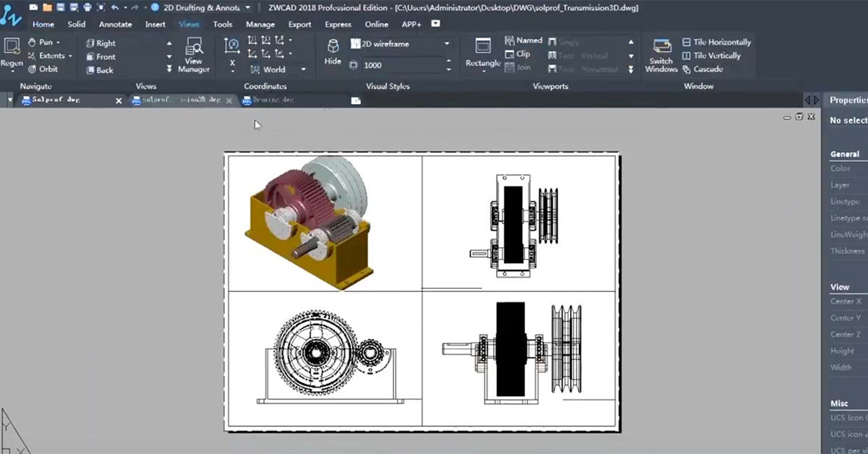
Task: Expand the Extents zoom options arrow
Action: pos(71,56)
